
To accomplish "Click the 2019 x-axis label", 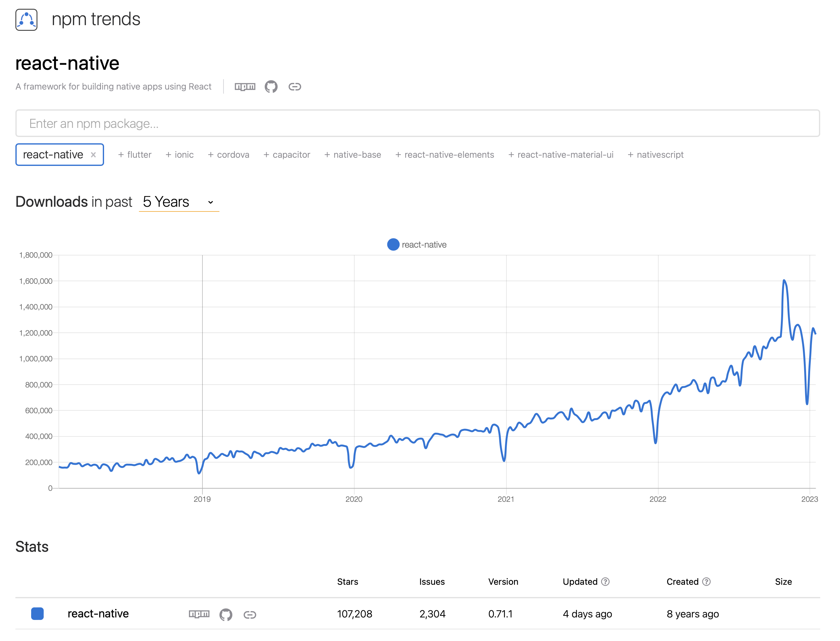I will coord(202,499).
